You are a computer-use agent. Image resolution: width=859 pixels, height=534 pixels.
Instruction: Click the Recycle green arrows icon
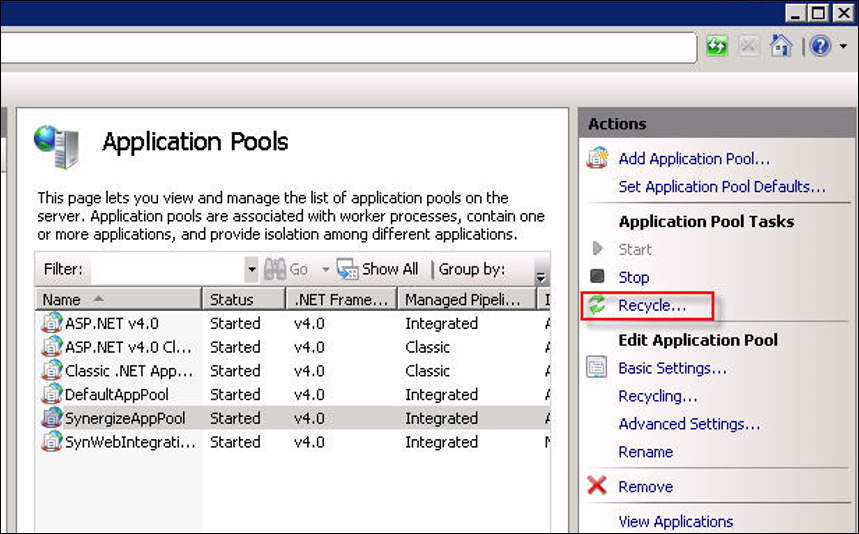click(597, 305)
